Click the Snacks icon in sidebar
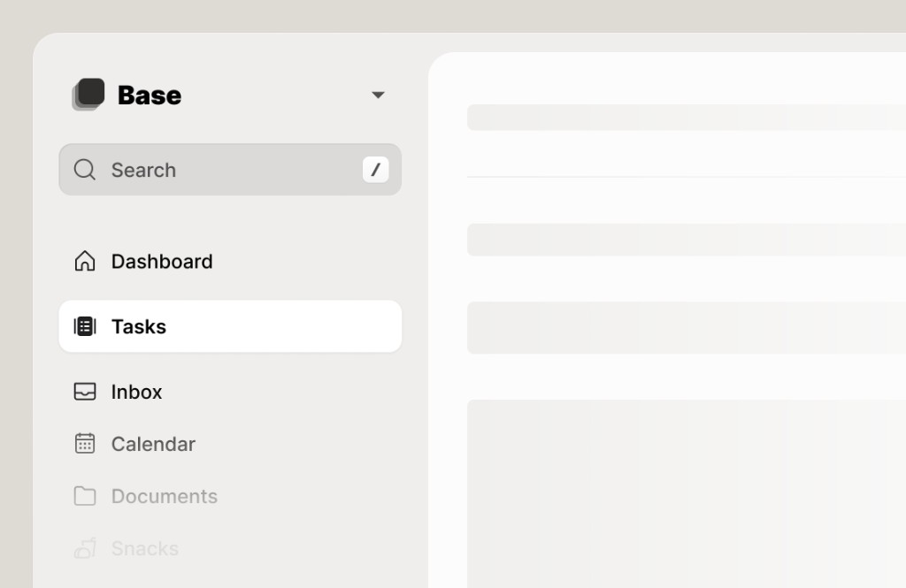The height and width of the screenshot is (588, 906). tap(85, 547)
